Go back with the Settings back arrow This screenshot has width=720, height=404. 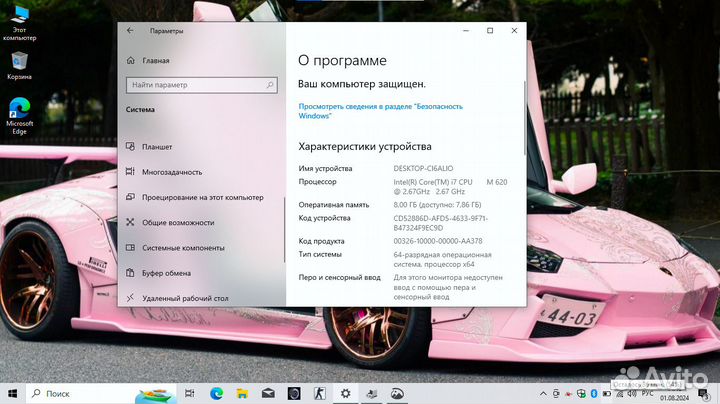[x=130, y=30]
